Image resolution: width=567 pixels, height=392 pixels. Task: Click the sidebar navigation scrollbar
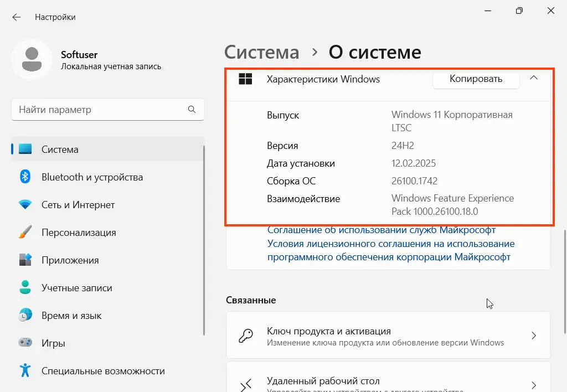[204, 240]
